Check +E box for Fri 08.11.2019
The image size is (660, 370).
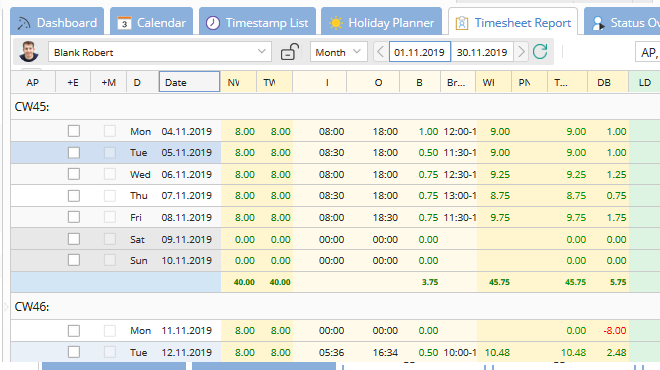(74, 217)
